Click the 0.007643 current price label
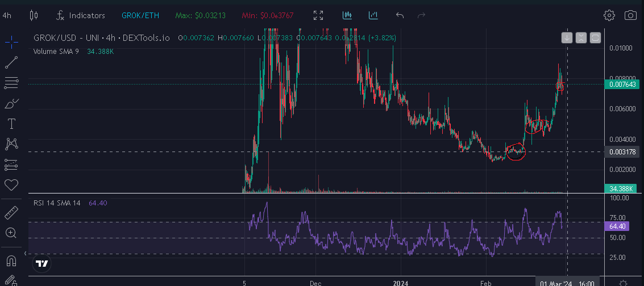 (x=622, y=85)
